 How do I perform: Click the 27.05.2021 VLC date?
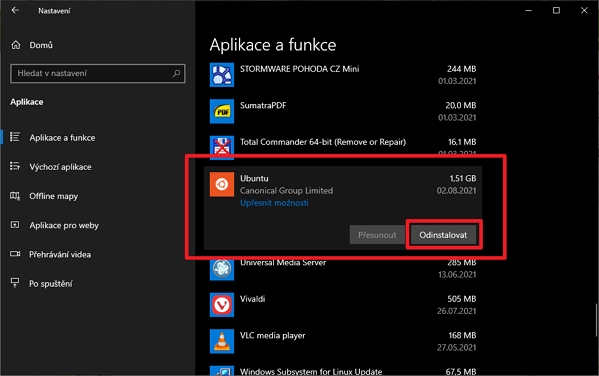tap(457, 347)
